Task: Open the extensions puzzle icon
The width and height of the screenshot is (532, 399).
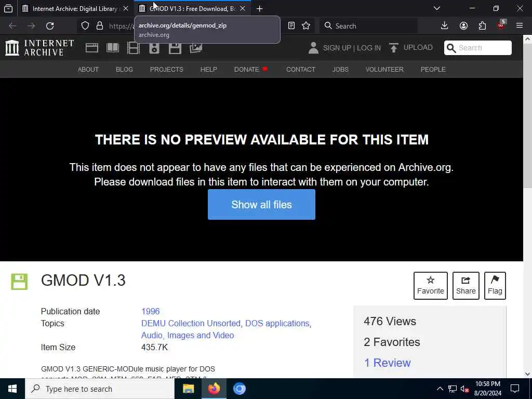Action: point(482,26)
